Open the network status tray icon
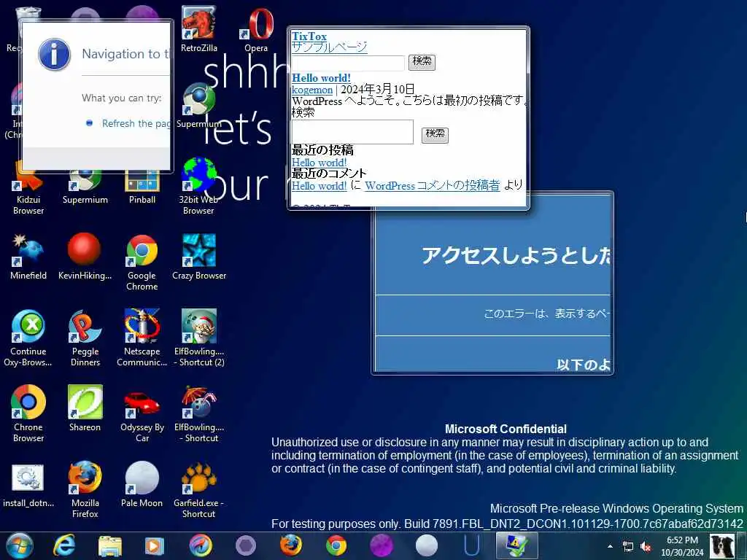 tap(628, 546)
